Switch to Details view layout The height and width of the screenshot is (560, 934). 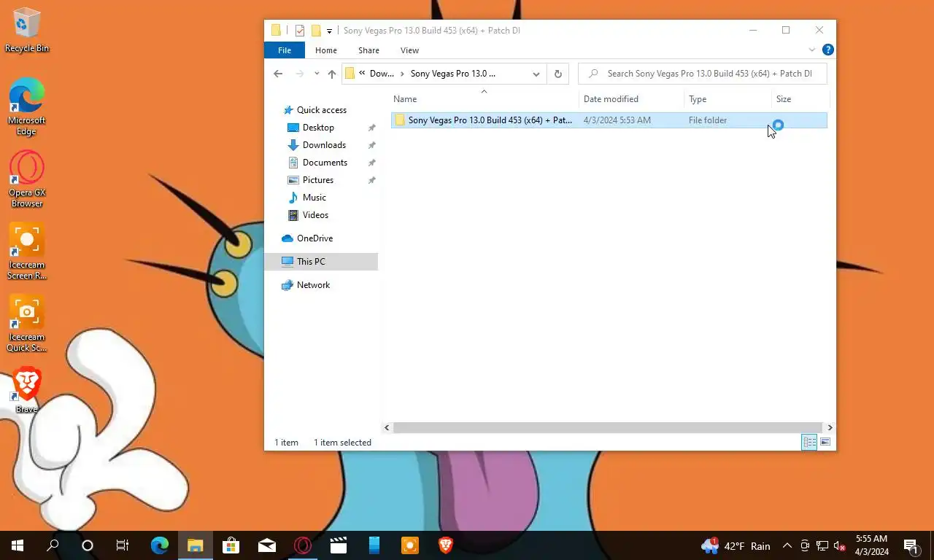coord(809,442)
